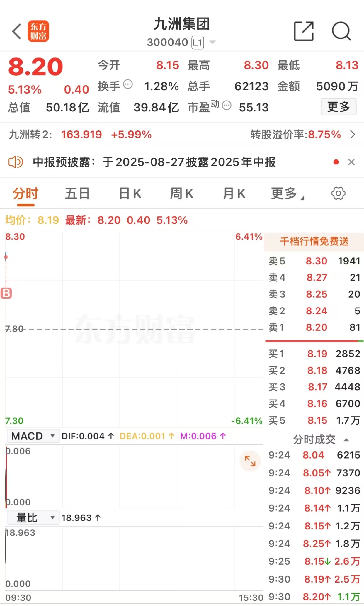Tap the 九洲转2 price 163.919
364x606 pixels.
pyautogui.click(x=81, y=135)
